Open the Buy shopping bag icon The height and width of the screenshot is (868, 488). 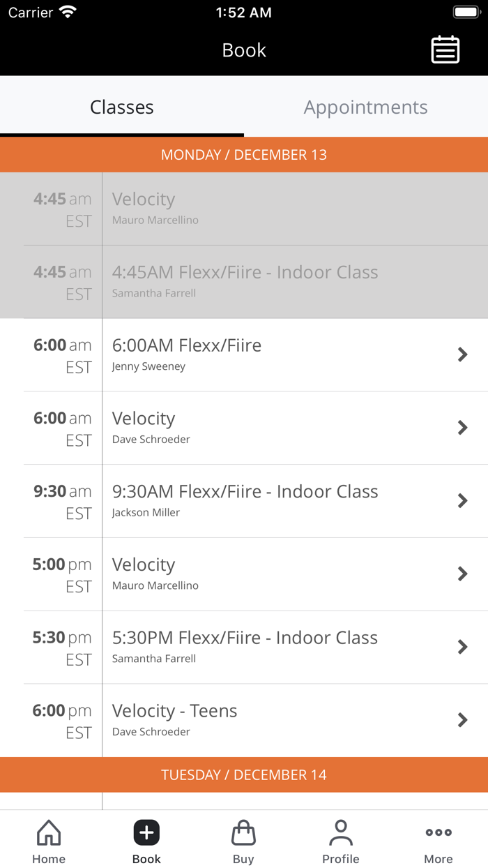pyautogui.click(x=243, y=832)
